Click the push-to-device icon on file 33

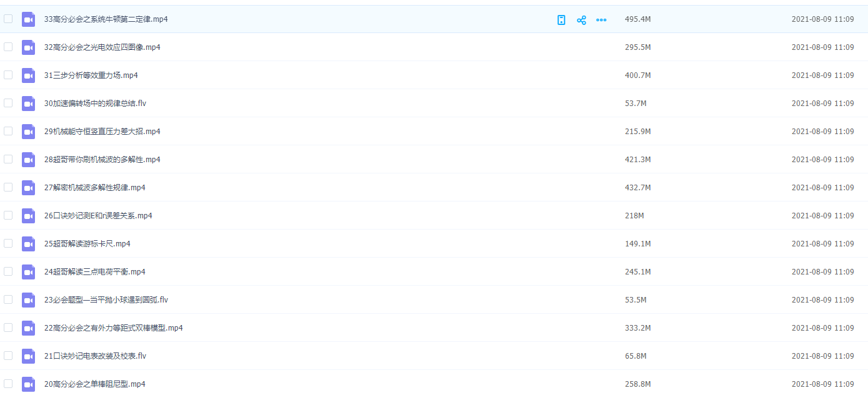point(561,20)
